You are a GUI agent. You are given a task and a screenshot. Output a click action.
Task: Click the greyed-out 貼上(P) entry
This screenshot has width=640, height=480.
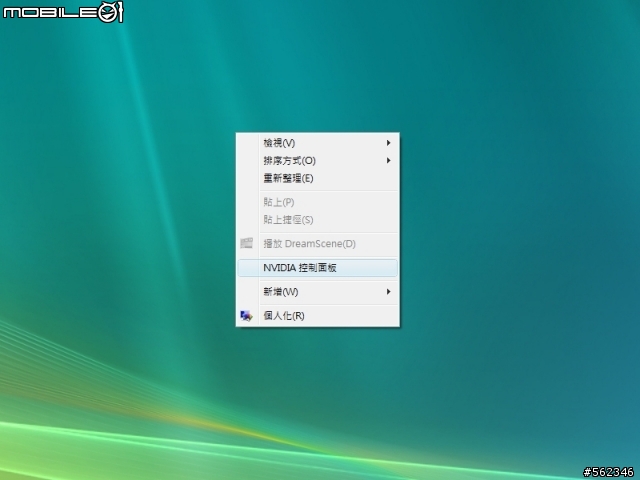point(318,202)
